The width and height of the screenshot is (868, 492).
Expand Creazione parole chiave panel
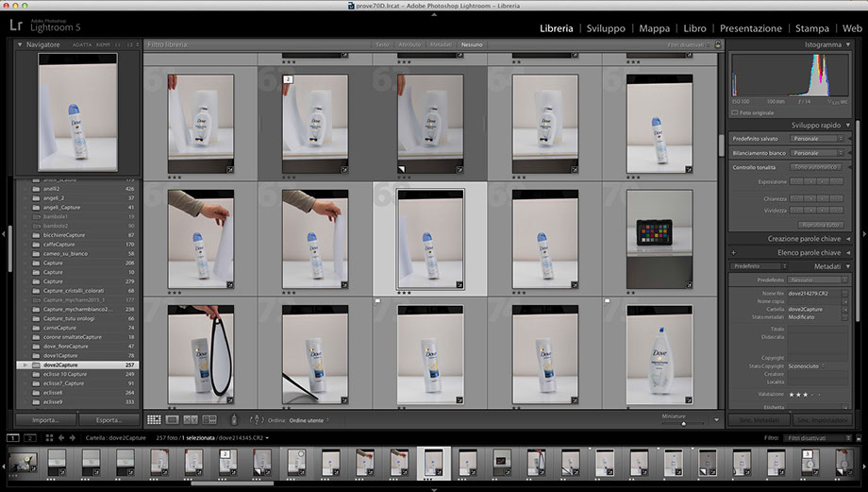(x=848, y=239)
